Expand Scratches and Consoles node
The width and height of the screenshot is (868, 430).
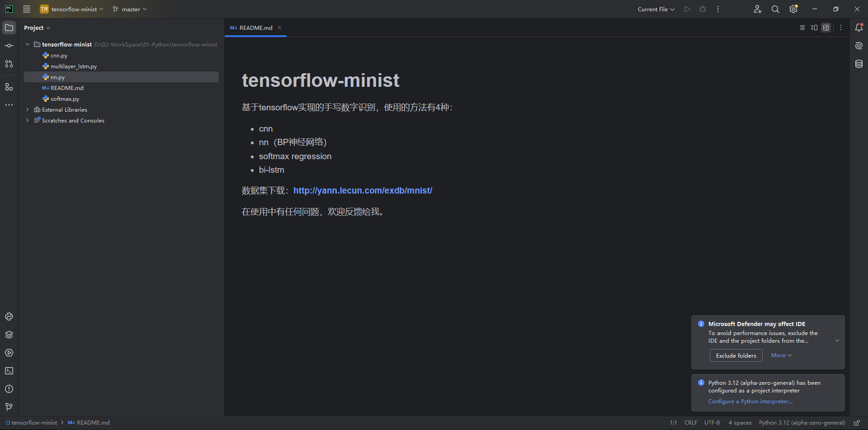click(x=28, y=120)
